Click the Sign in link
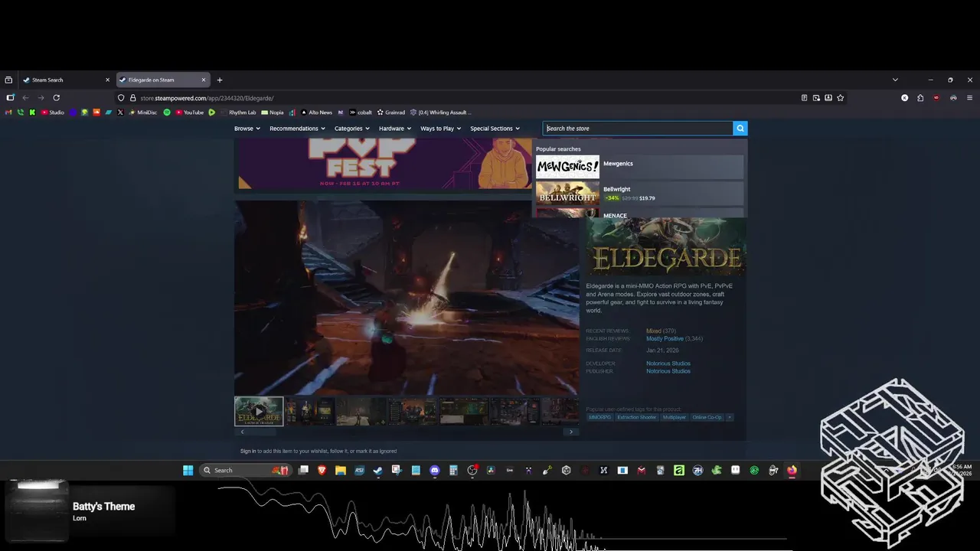Screen dimensions: 980x551 [x=248, y=451]
